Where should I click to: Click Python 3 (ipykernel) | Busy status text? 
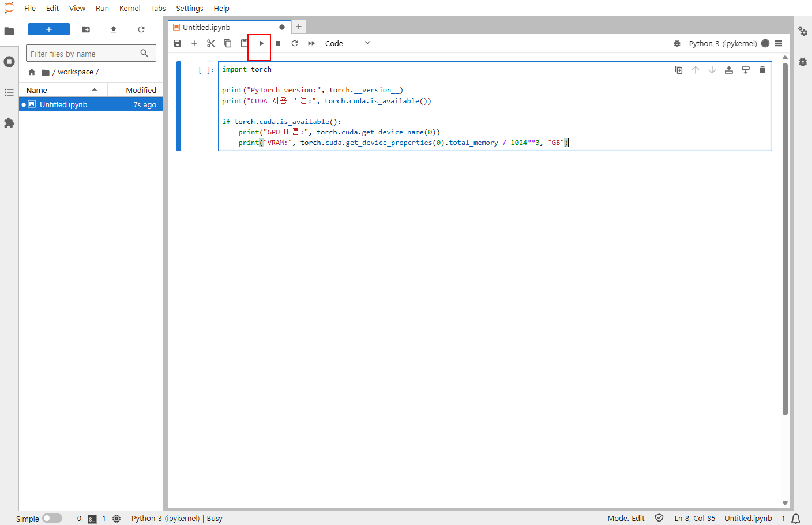(177, 519)
